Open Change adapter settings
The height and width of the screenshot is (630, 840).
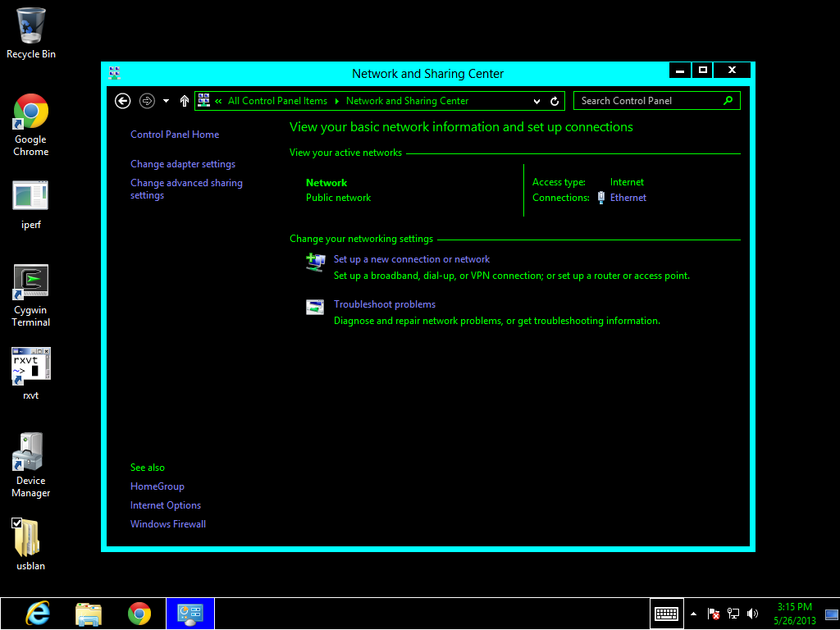tap(183, 164)
